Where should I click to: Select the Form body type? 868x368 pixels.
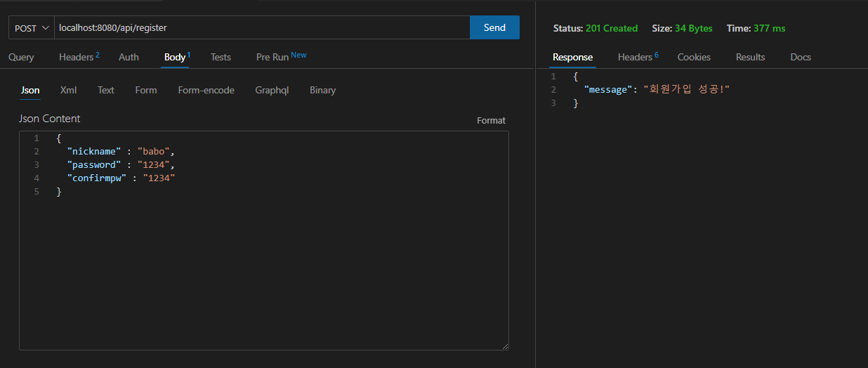(146, 90)
